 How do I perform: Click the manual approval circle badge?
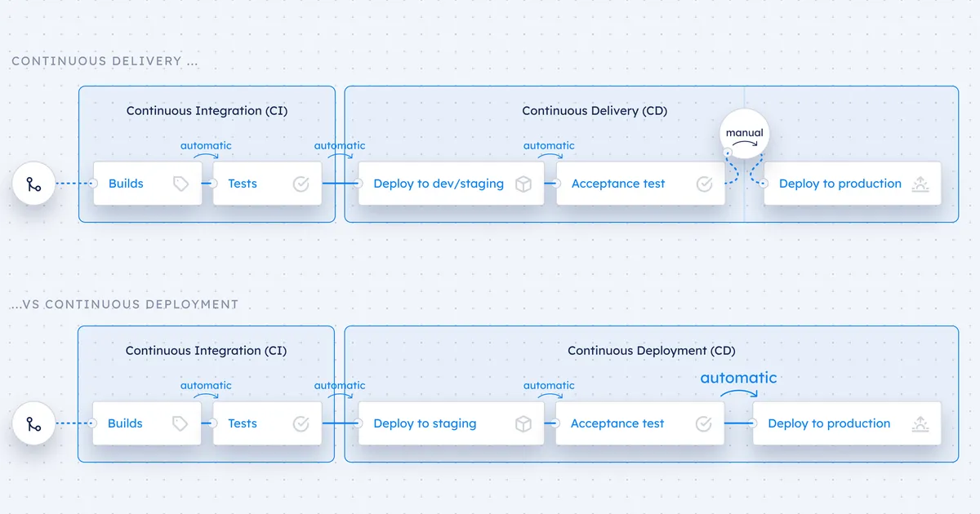point(745,135)
